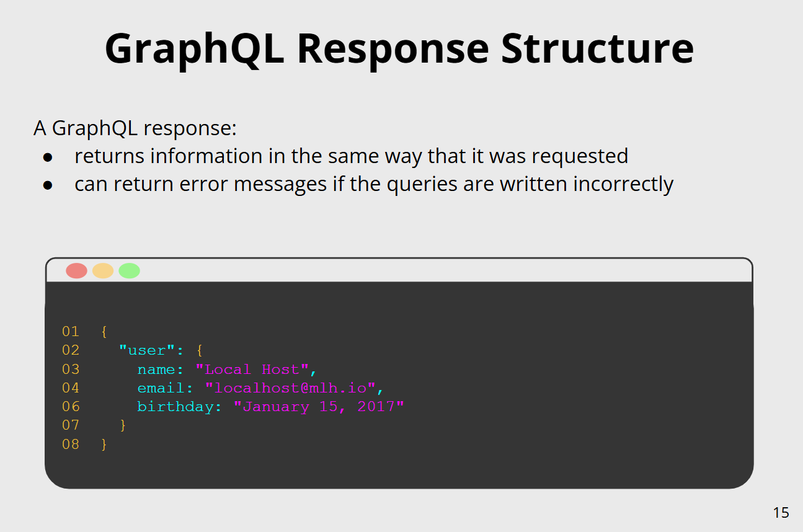The height and width of the screenshot is (532, 803).
Task: Click the "January 15, 2017" birthday value
Action: coord(319,407)
